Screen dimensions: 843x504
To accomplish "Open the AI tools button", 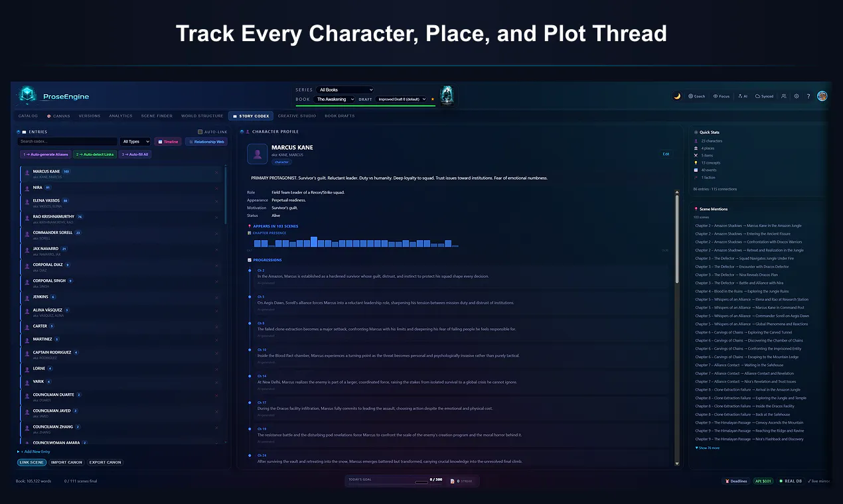I will click(x=743, y=96).
